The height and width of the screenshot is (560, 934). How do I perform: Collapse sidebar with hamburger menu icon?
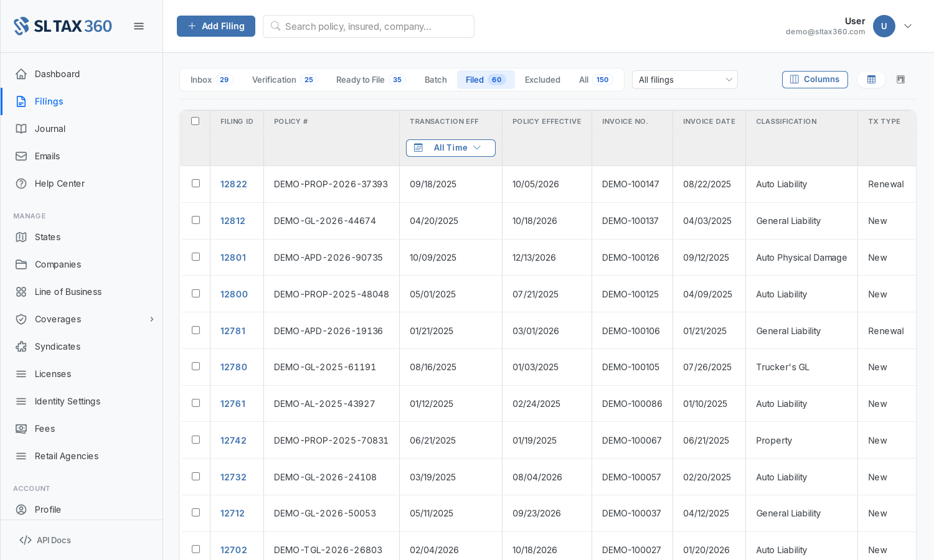[139, 26]
